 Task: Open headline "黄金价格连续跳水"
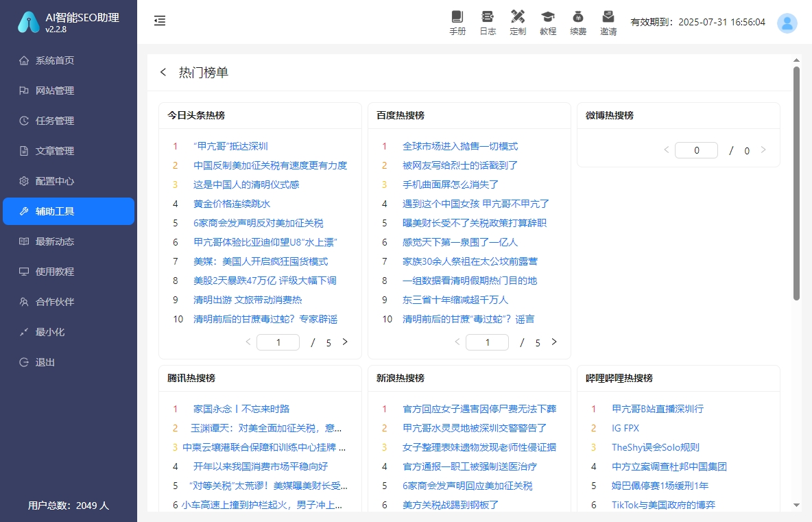tap(232, 204)
